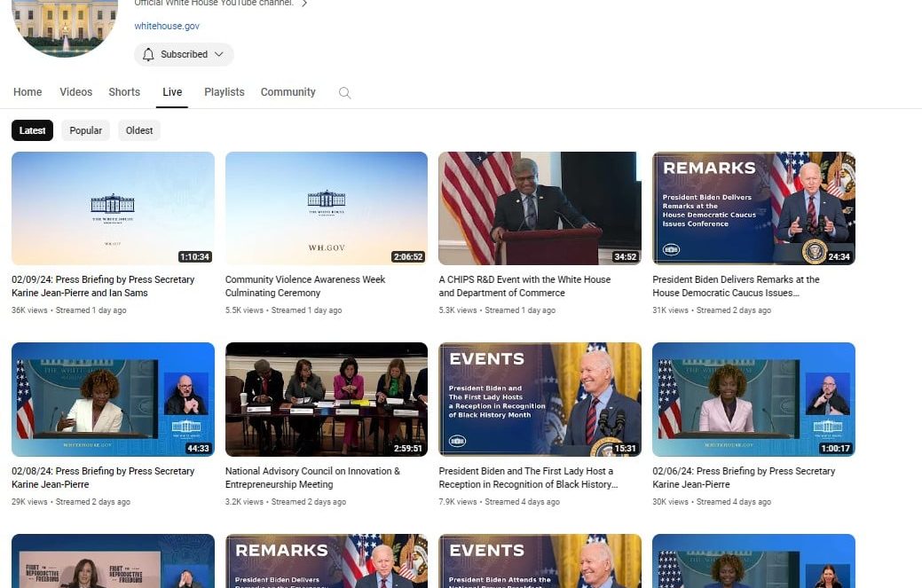Switch to the Playlists tab
Image resolution: width=922 pixels, height=588 pixels.
tap(224, 92)
